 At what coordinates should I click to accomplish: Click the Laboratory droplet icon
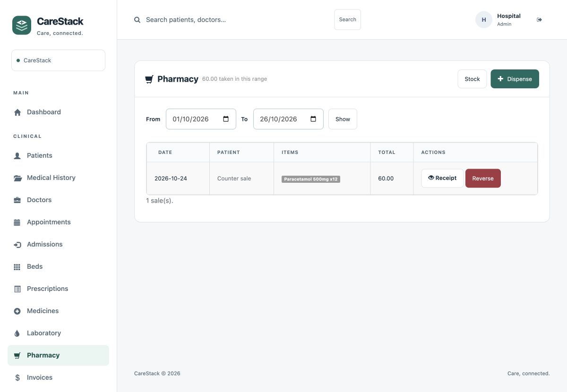(x=17, y=333)
